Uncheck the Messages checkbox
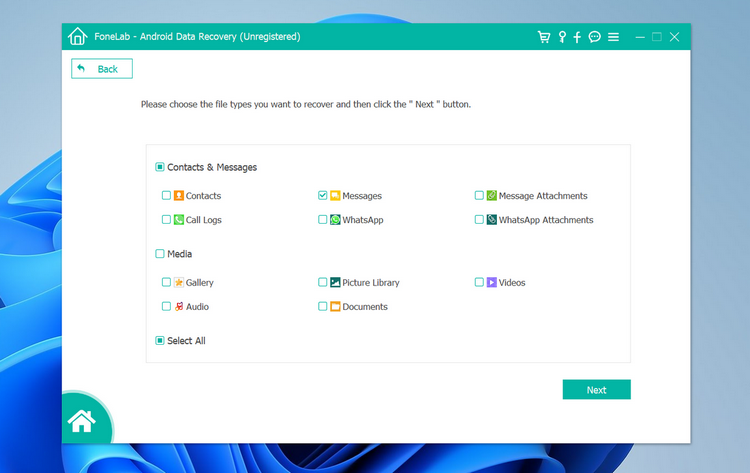Image resolution: width=750 pixels, height=473 pixels. pyautogui.click(x=322, y=195)
